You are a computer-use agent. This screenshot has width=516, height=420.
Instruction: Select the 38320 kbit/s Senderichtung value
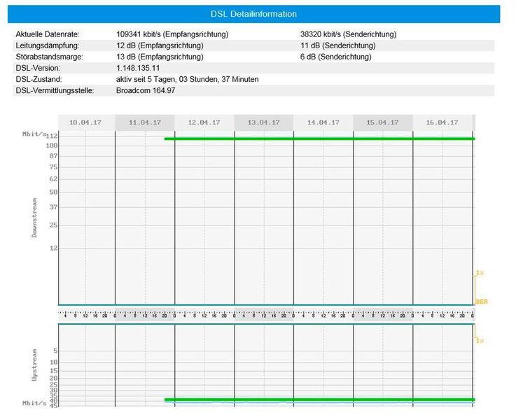(348, 34)
